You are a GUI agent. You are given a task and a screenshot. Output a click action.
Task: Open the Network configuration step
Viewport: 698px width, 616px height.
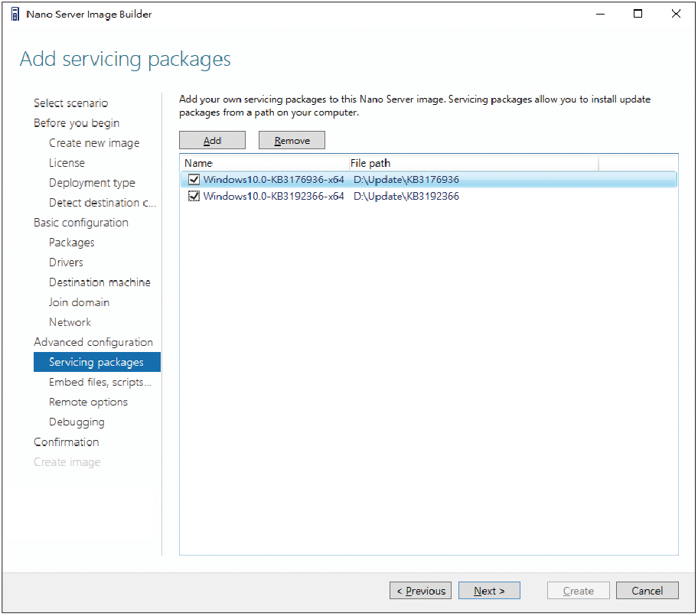(70, 322)
